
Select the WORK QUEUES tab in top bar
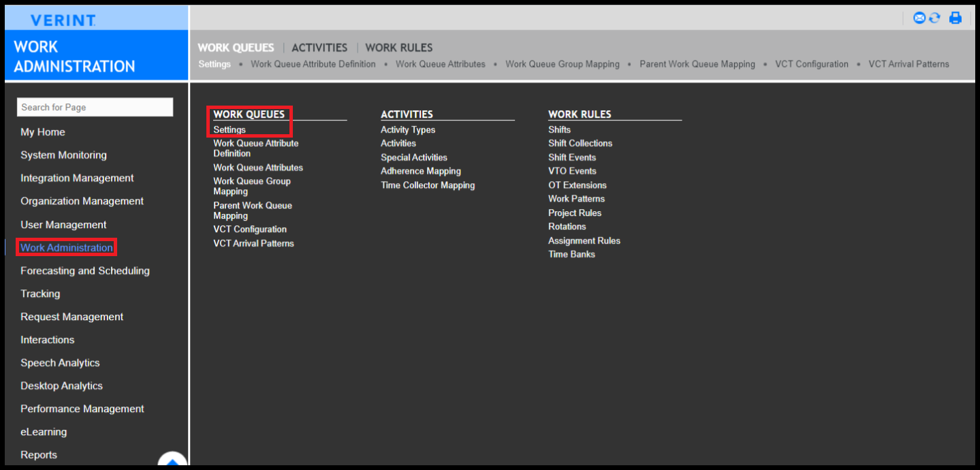pyautogui.click(x=236, y=48)
